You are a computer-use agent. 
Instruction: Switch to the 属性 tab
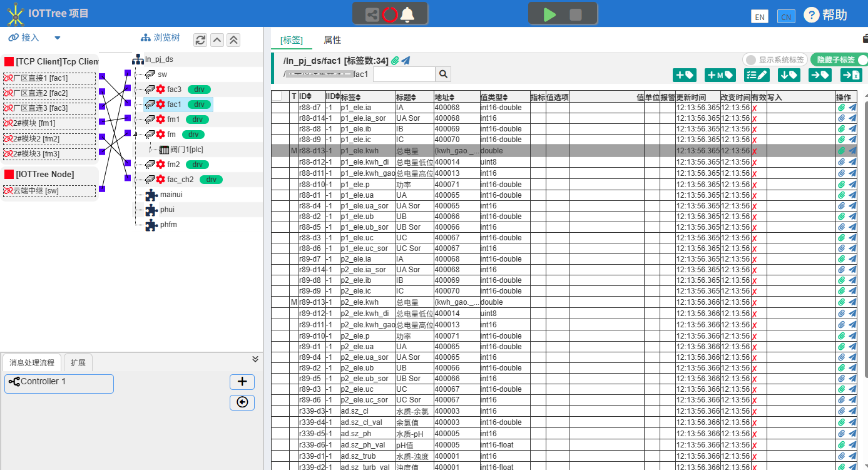point(332,40)
